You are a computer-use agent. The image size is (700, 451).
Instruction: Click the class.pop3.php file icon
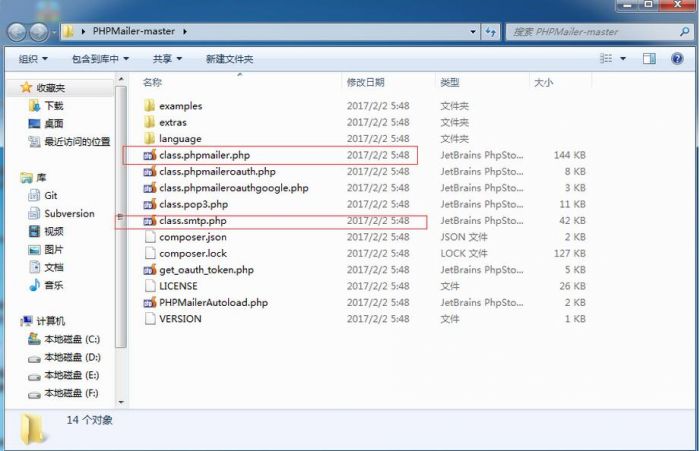(150, 204)
